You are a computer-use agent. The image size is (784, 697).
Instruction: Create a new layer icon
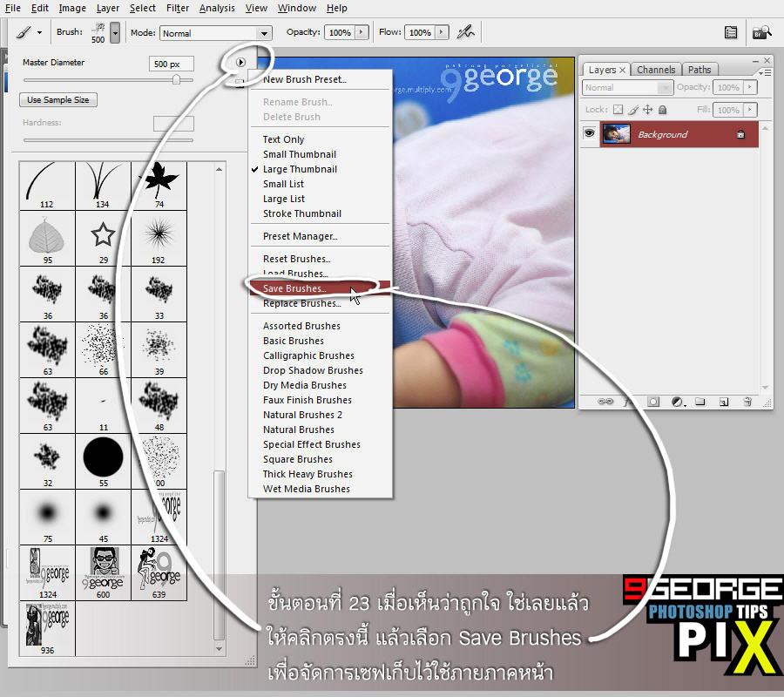[x=724, y=402]
